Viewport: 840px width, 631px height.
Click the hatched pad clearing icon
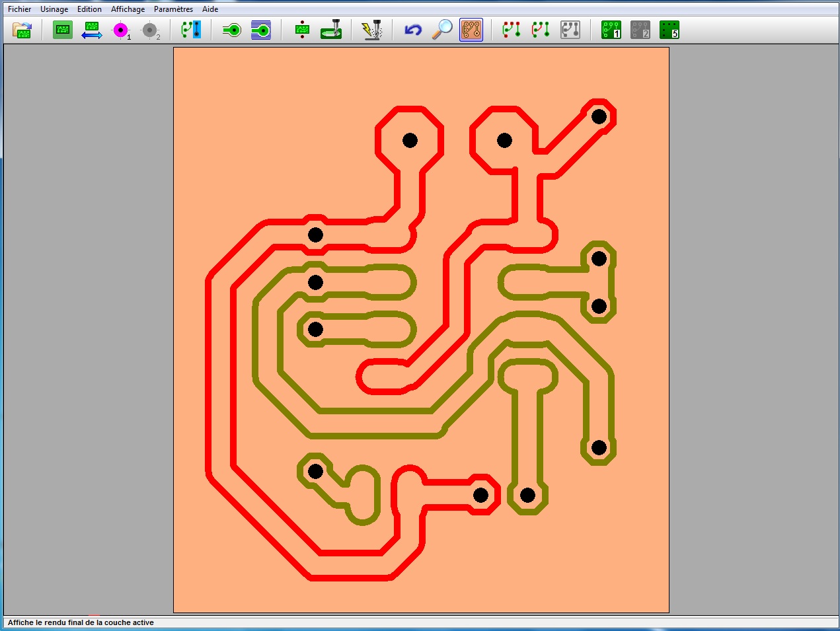pos(261,30)
